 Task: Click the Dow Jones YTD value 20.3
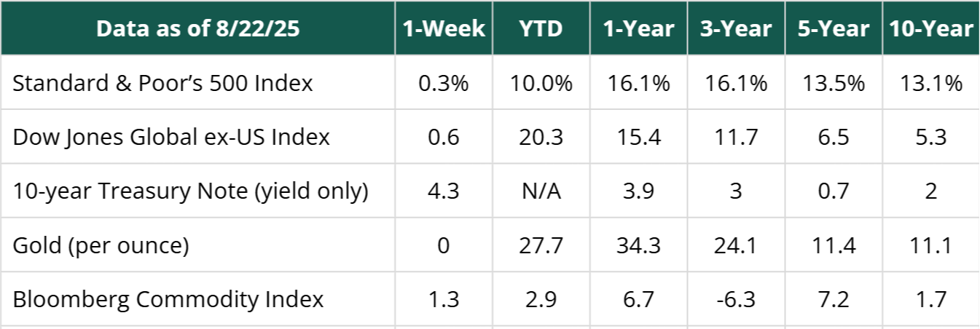pyautogui.click(x=541, y=137)
